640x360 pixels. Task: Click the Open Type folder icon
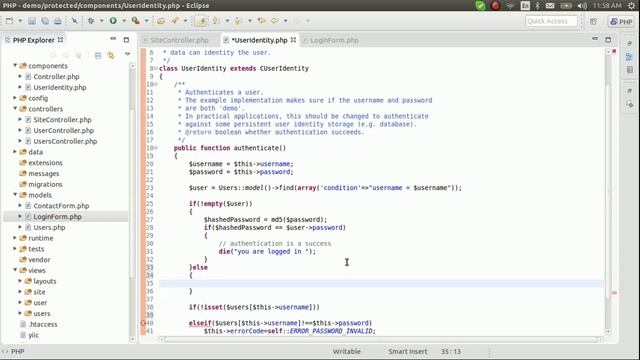161,21
